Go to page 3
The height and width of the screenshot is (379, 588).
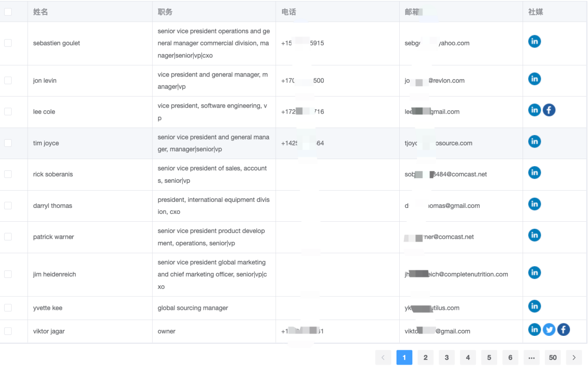[x=447, y=357]
